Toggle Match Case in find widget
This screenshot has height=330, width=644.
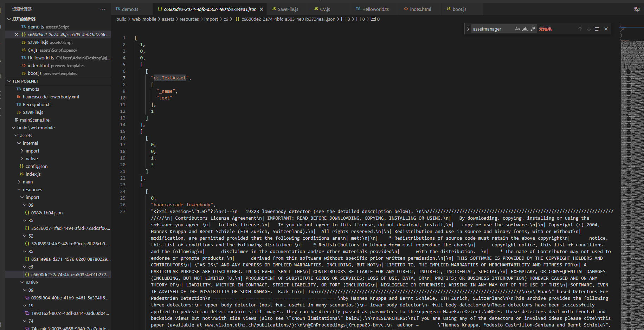(517, 29)
